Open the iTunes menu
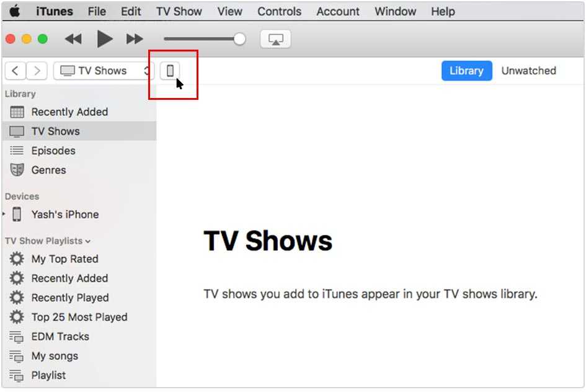This screenshot has width=586, height=392. coord(55,11)
